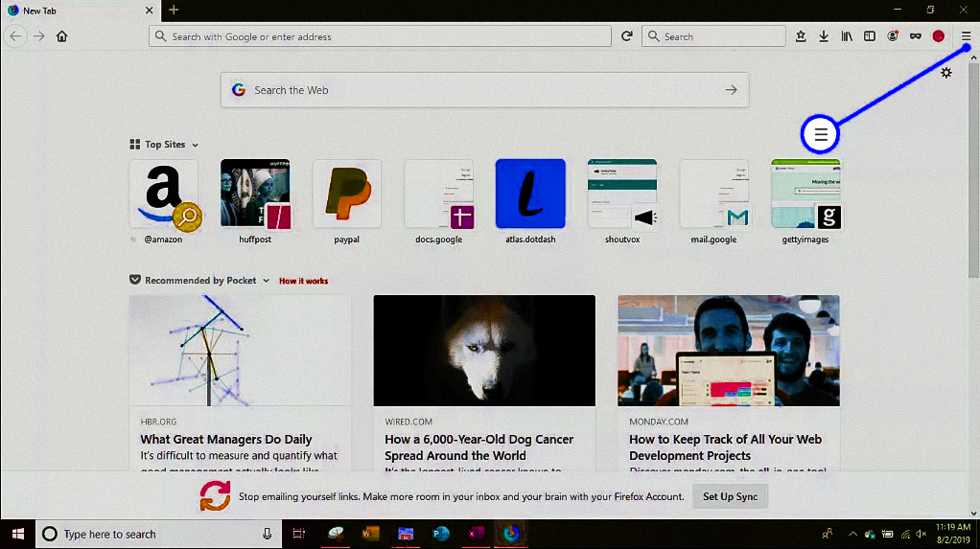
Task: Click the back navigation arrow
Action: pos(15,36)
